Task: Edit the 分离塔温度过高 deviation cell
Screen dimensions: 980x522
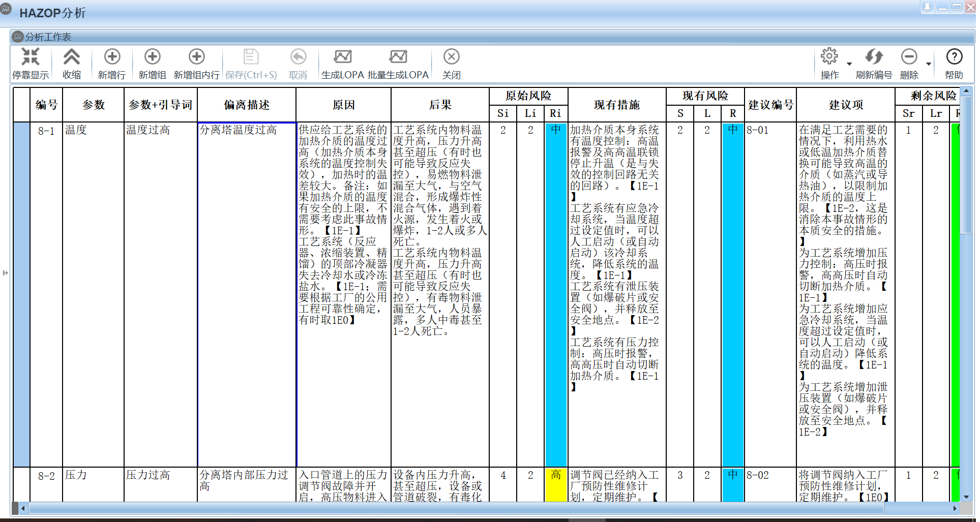Action: click(x=247, y=294)
